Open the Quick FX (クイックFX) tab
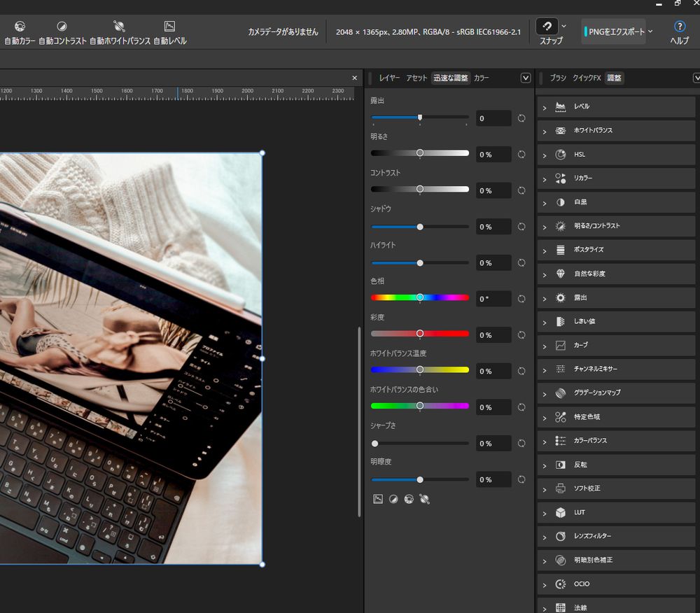 [x=587, y=78]
